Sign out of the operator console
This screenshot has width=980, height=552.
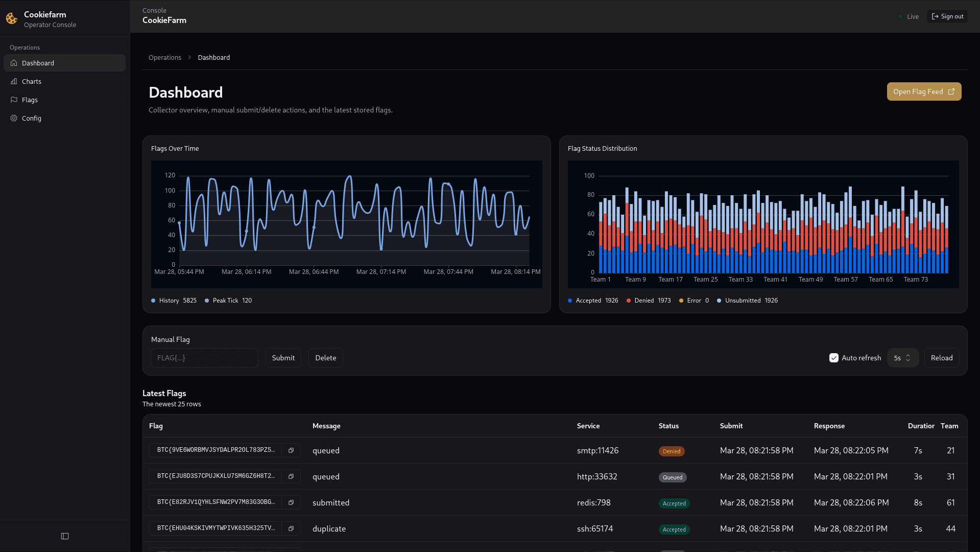pyautogui.click(x=947, y=16)
